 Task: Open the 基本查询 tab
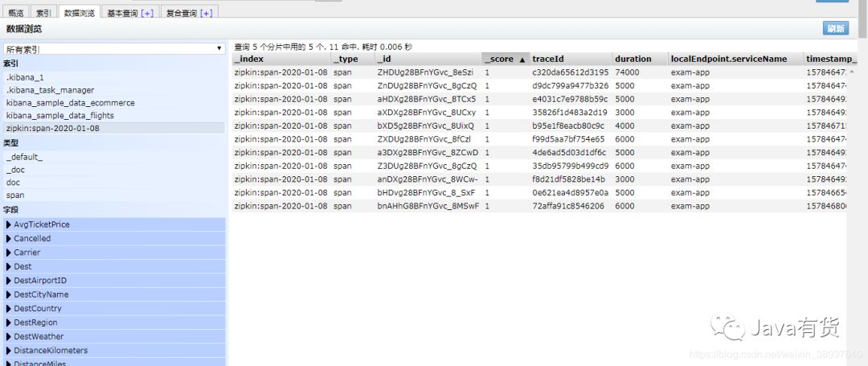[130, 12]
